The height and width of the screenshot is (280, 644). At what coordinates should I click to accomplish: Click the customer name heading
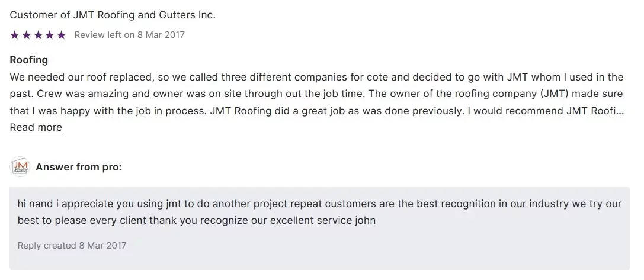click(113, 15)
